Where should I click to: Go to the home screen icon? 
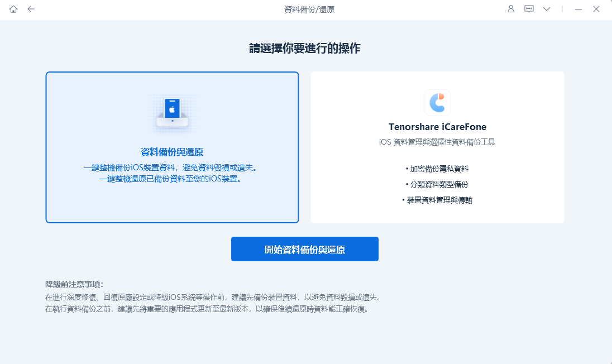pyautogui.click(x=13, y=9)
